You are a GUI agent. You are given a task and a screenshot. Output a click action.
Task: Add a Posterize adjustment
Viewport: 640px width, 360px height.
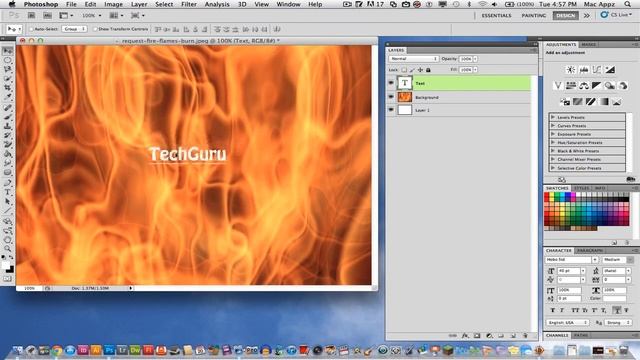coord(578,102)
